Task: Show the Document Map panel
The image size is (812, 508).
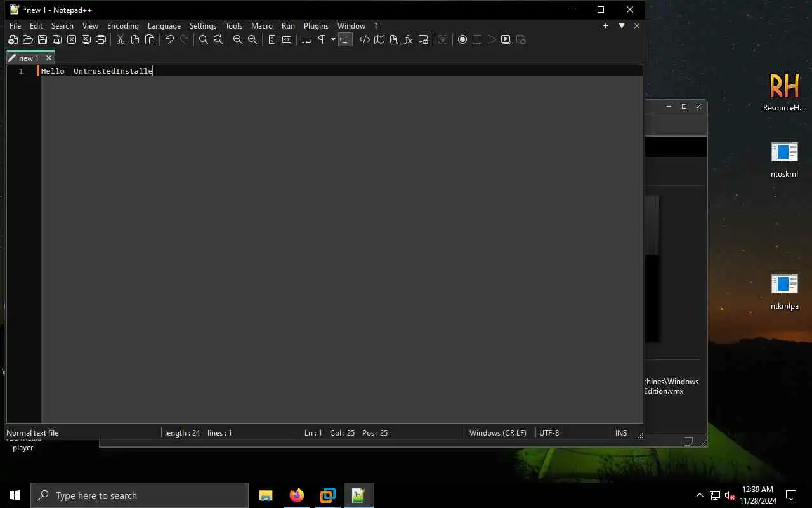Action: 379,39
